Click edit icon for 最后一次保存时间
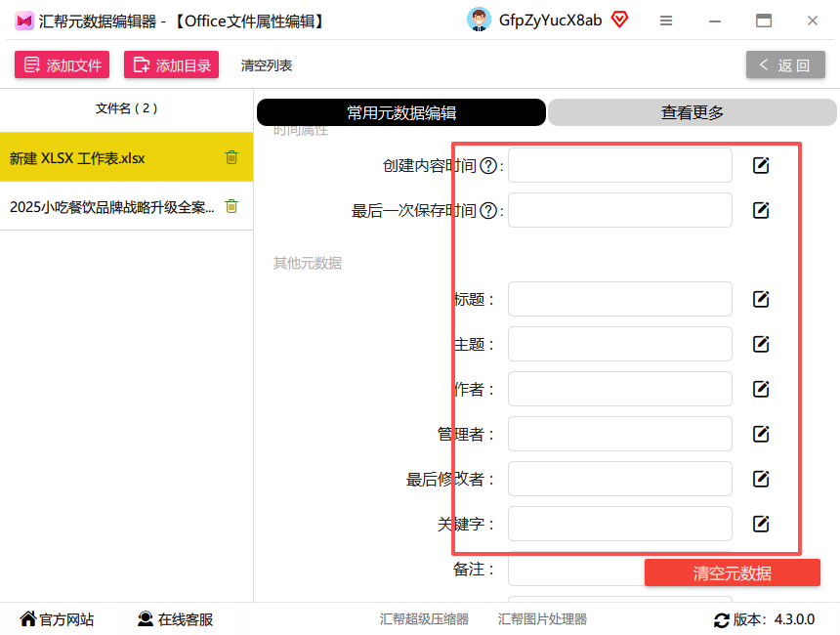 pos(761,210)
